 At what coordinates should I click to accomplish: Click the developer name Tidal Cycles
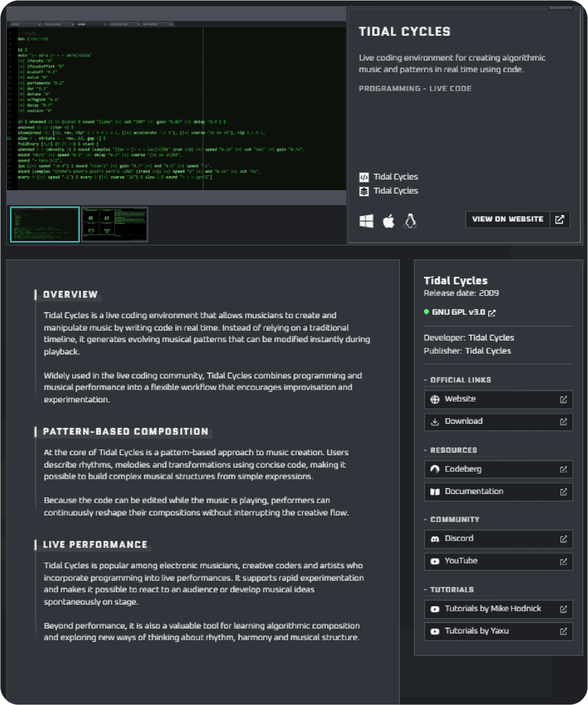491,338
